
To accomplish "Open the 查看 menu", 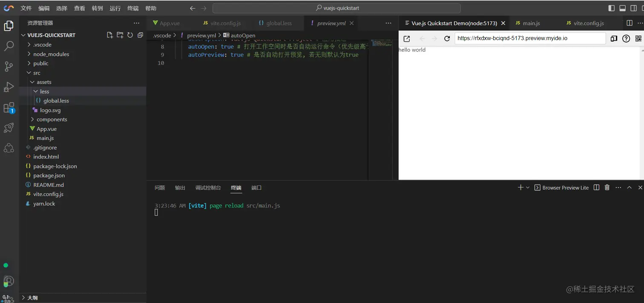I will pyautogui.click(x=79, y=8).
